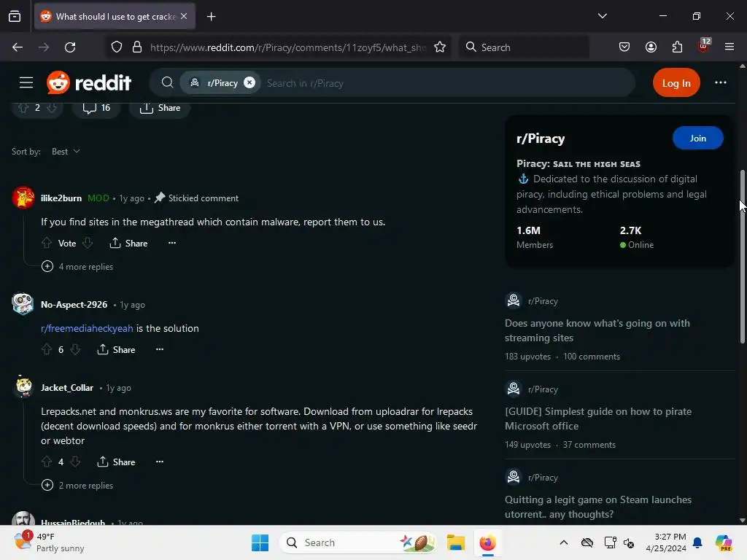
Task: Click the Windows taskbar Search box
Action: (358, 542)
